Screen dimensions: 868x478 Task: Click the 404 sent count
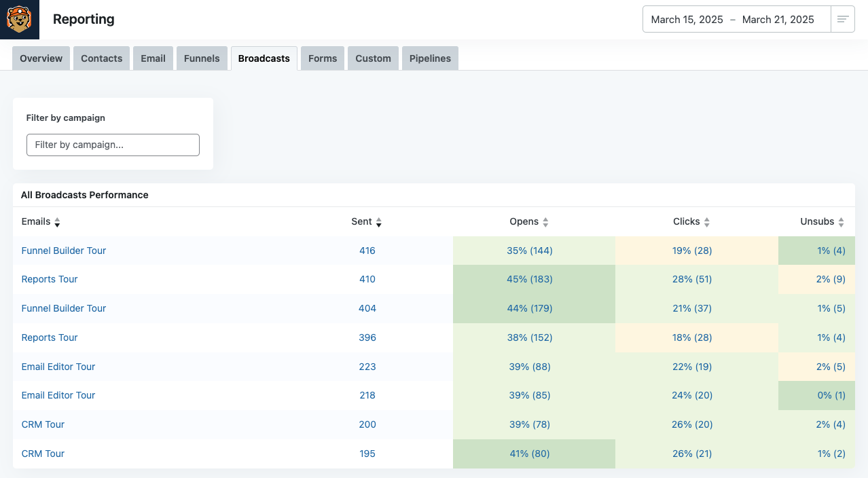pyautogui.click(x=367, y=308)
